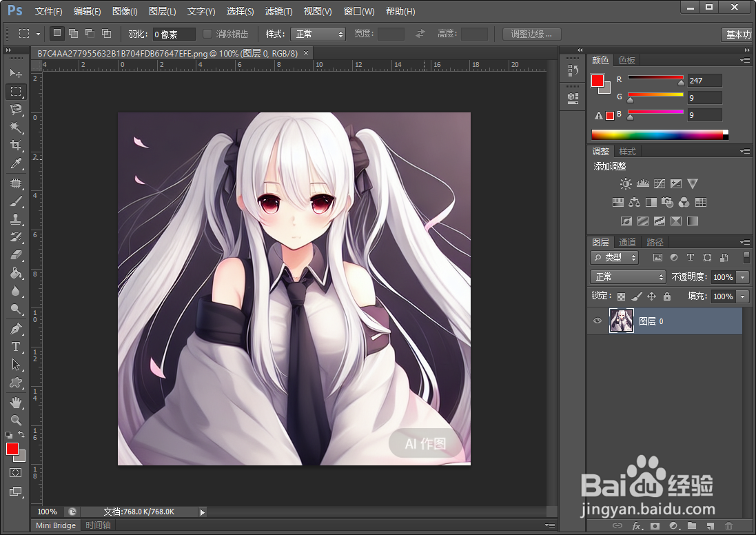Open the Color panel flyout menu
Image resolution: width=756 pixels, height=535 pixels.
pos(745,60)
